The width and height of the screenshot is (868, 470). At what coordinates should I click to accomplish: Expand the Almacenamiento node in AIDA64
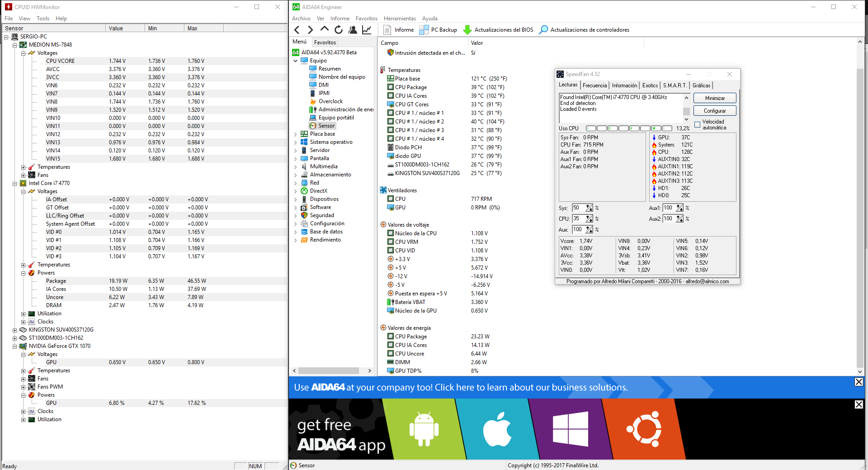pos(296,175)
